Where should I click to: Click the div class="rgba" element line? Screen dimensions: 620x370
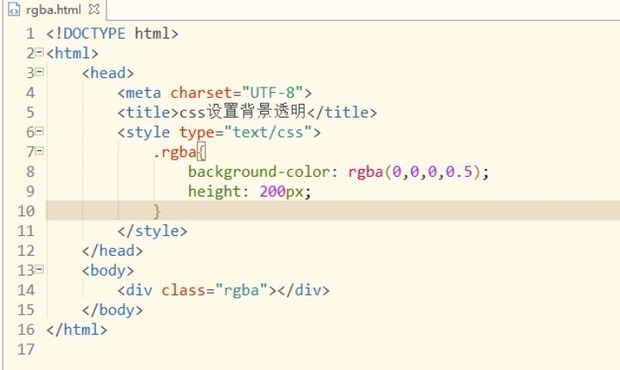[223, 290]
